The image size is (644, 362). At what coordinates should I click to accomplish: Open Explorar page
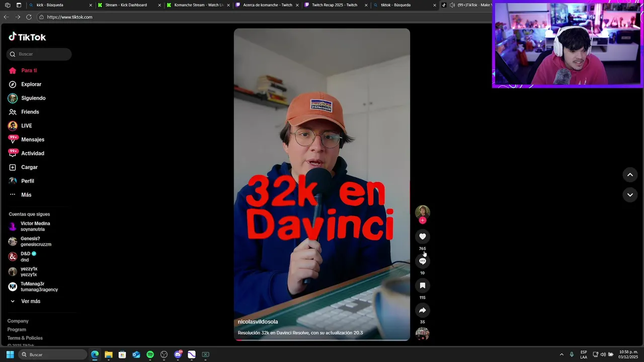pyautogui.click(x=25, y=84)
